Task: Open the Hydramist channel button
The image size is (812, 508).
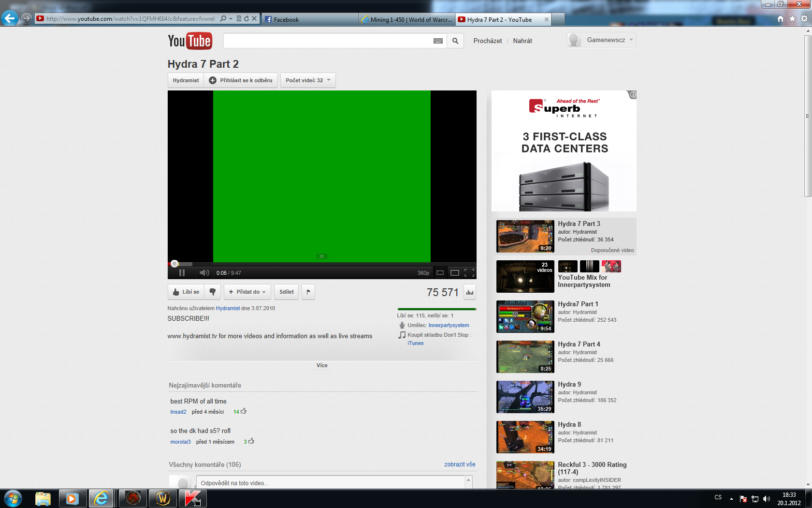Action: tap(186, 80)
